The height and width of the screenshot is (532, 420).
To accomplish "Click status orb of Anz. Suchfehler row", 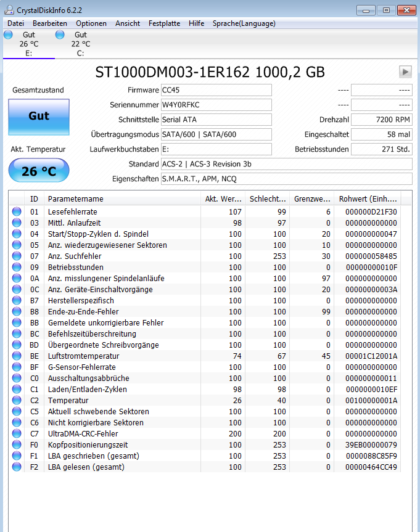I will click(x=17, y=256).
